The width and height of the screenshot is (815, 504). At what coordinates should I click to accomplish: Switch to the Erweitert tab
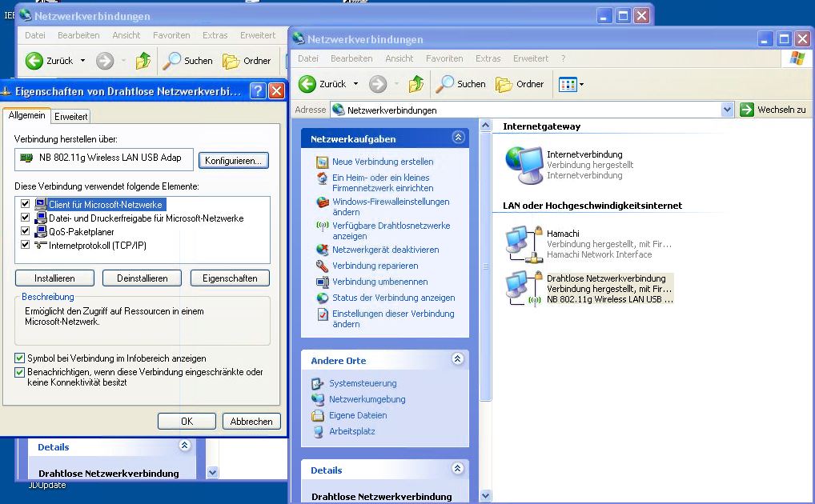point(71,115)
